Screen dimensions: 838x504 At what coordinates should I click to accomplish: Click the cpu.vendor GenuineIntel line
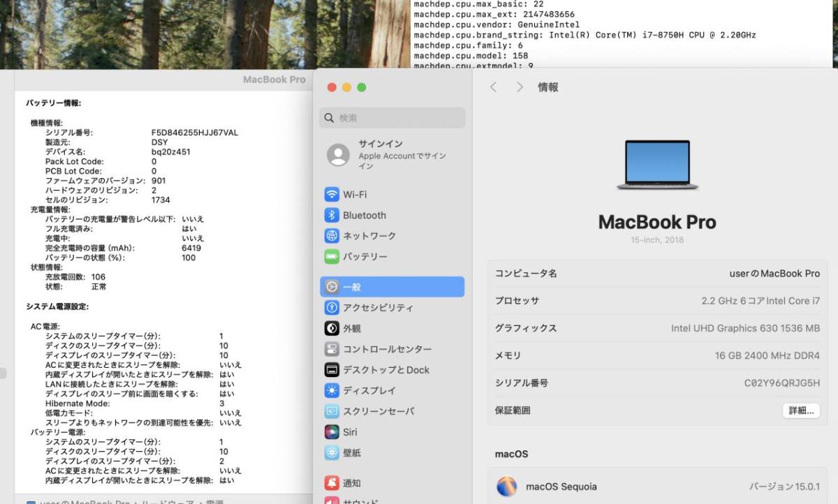tap(497, 24)
